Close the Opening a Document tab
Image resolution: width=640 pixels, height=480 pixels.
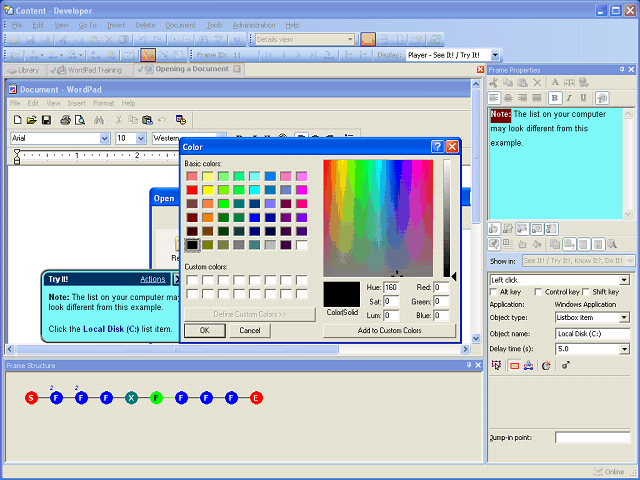[x=237, y=69]
